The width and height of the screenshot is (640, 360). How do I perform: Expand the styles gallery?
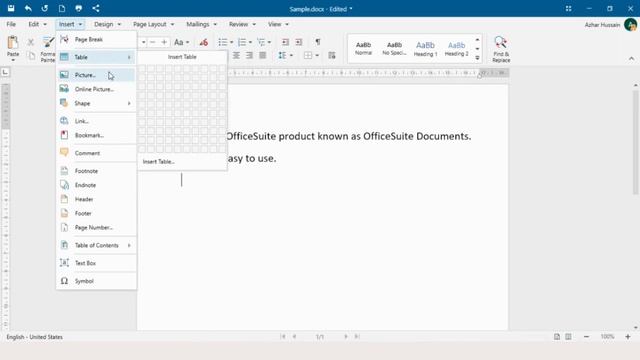coord(477,58)
